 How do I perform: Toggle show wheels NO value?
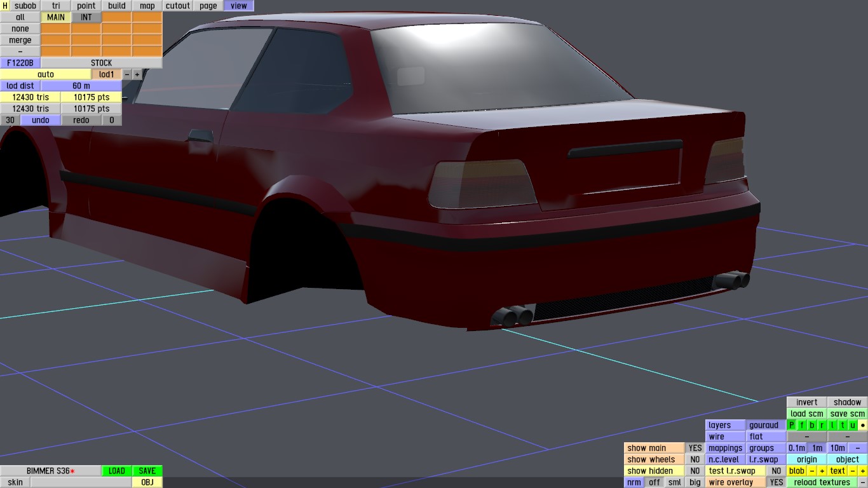coord(695,459)
